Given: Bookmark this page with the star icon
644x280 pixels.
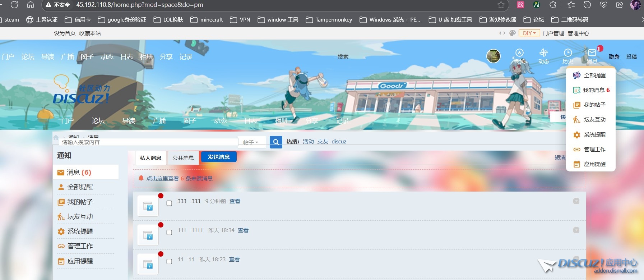Looking at the screenshot, I should point(501,5).
